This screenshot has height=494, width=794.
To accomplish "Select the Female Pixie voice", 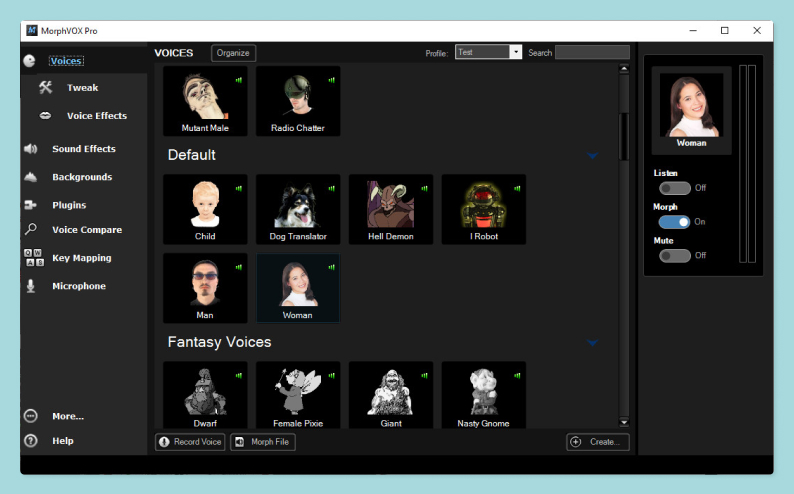I will (298, 395).
